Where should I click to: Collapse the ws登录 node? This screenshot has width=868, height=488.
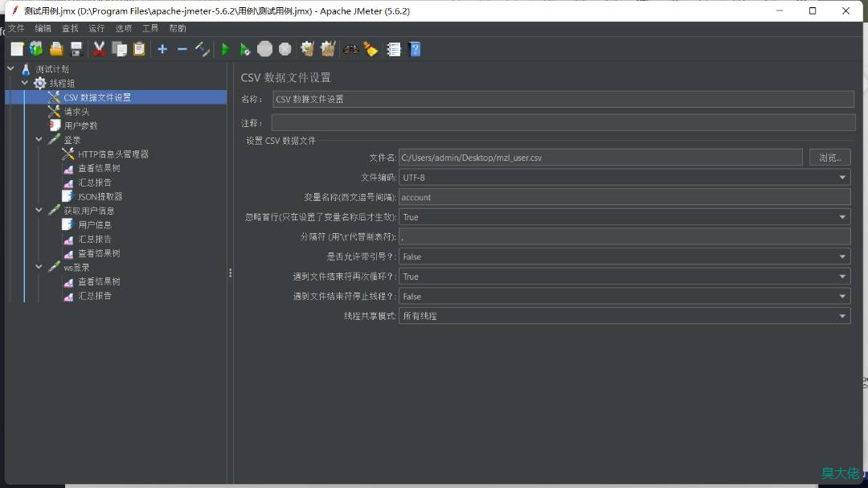(x=39, y=267)
